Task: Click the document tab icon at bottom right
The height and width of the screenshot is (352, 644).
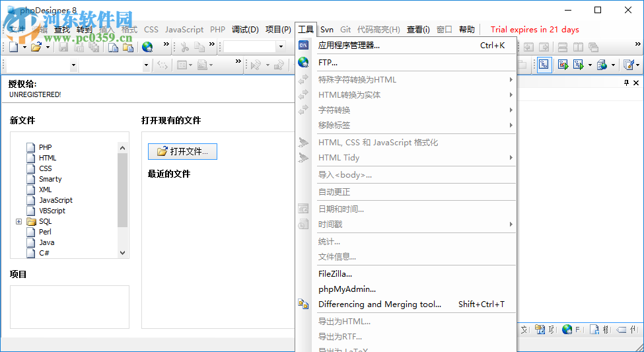Action: pos(594,329)
